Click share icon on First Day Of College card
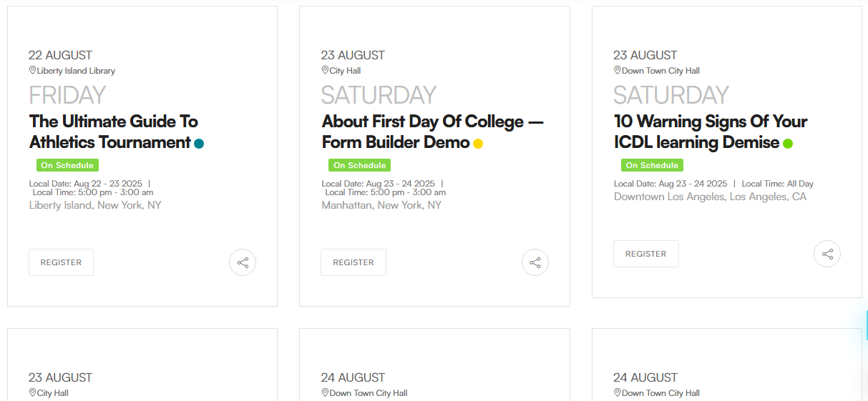The height and width of the screenshot is (401, 868). pos(535,262)
